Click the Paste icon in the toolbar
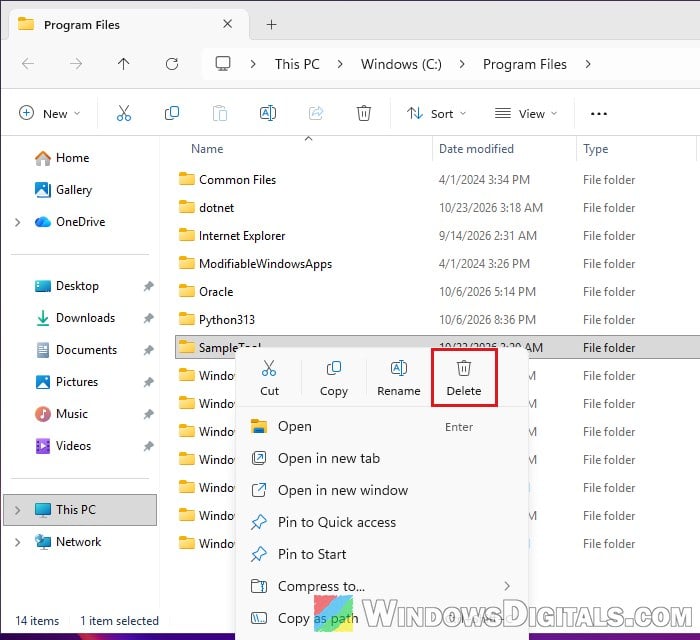The height and width of the screenshot is (640, 700). [x=220, y=113]
